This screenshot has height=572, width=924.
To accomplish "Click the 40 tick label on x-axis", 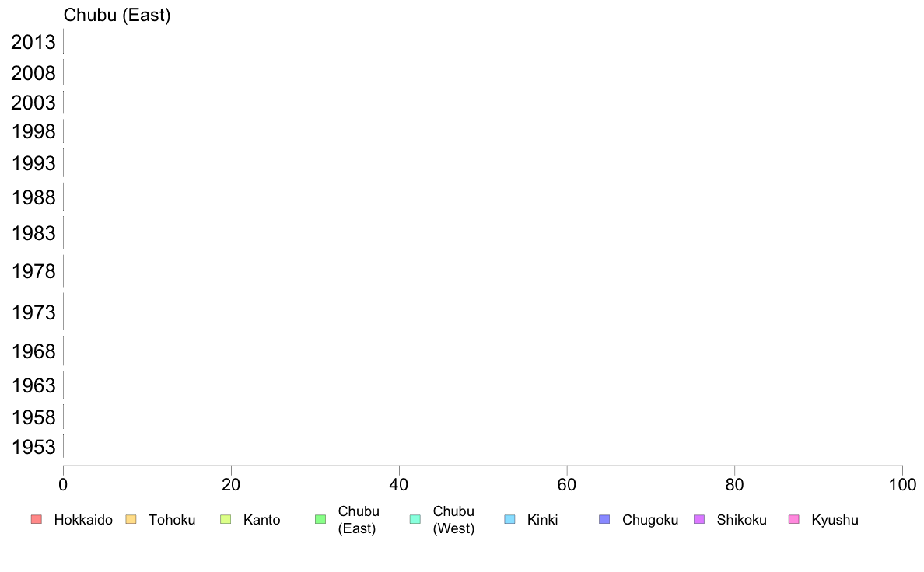I will 399,485.
